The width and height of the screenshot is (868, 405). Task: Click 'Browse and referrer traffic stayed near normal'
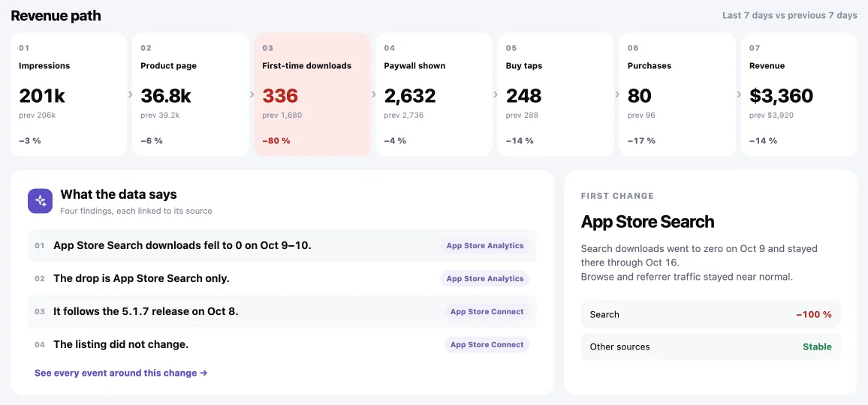coord(687,277)
